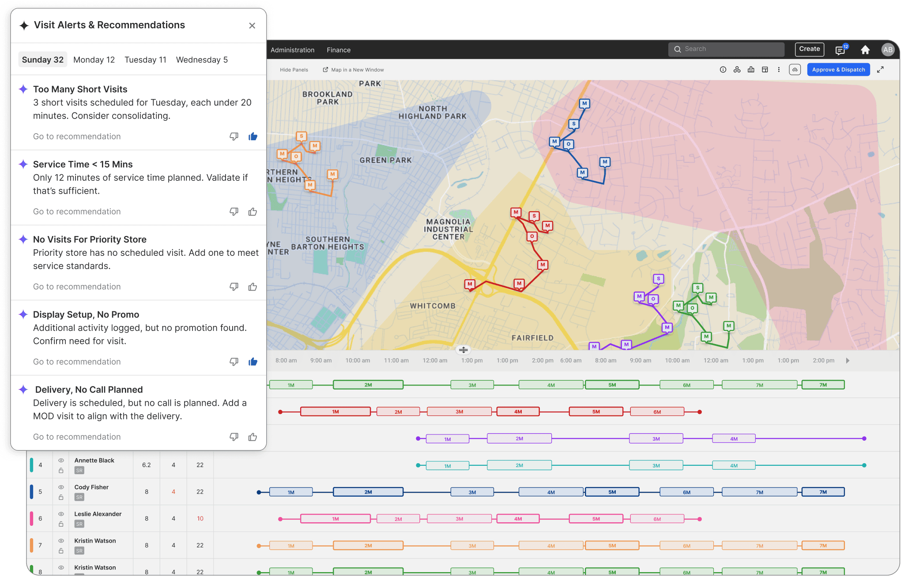Click the Create button
This screenshot has height=588, width=908.
tap(810, 49)
